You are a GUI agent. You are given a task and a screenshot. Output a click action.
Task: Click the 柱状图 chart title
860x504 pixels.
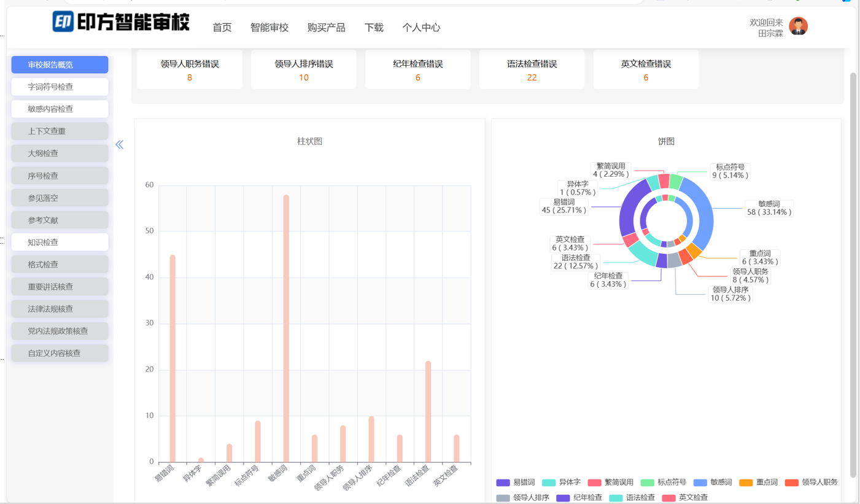point(310,141)
